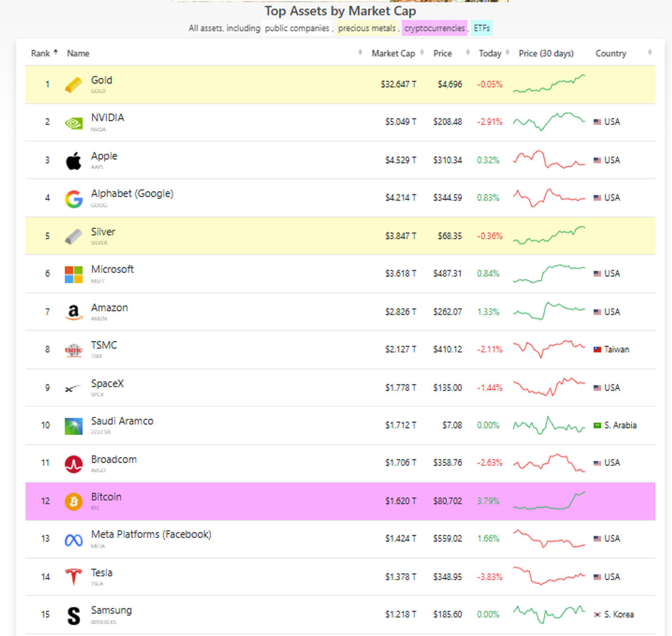Sort by Country column arrow
The height and width of the screenshot is (636, 672).
(650, 52)
